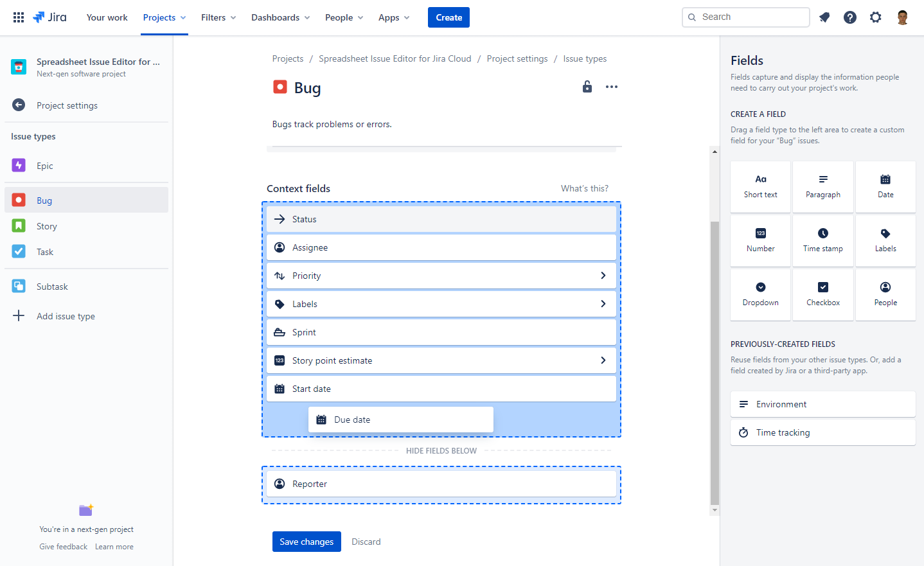Select the Labels field type tile
This screenshot has width=924, height=566.
click(x=885, y=241)
